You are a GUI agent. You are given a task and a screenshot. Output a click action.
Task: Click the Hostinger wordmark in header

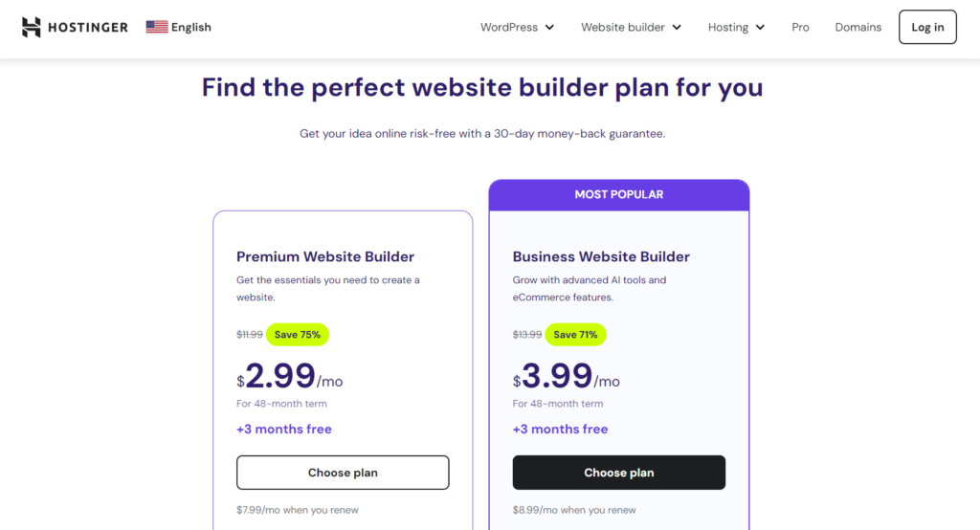[88, 28]
